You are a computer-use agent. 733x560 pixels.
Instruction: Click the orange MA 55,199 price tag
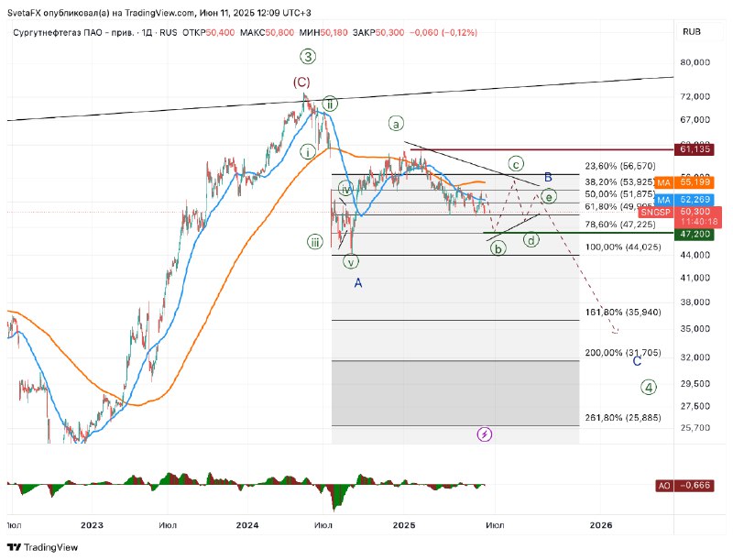[x=684, y=182]
